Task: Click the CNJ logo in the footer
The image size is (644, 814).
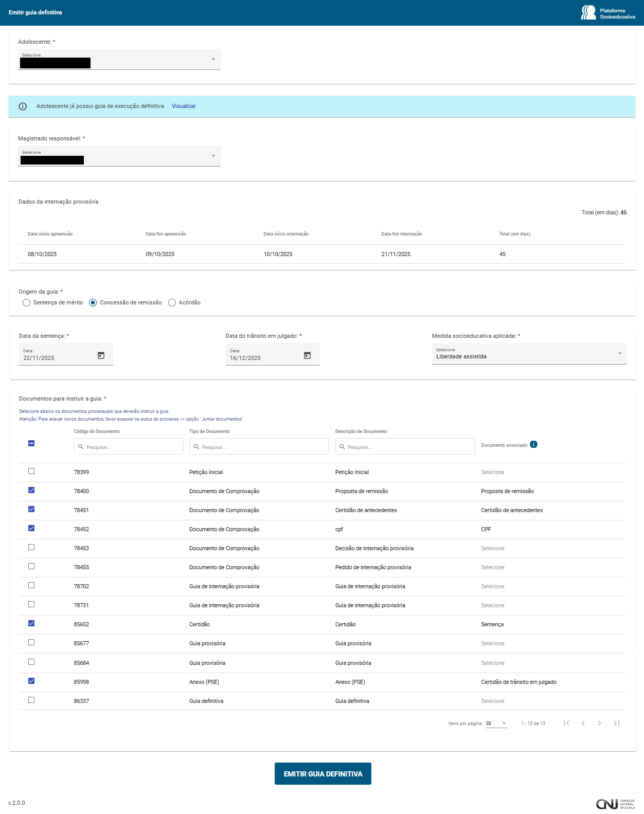Action: coord(615,804)
